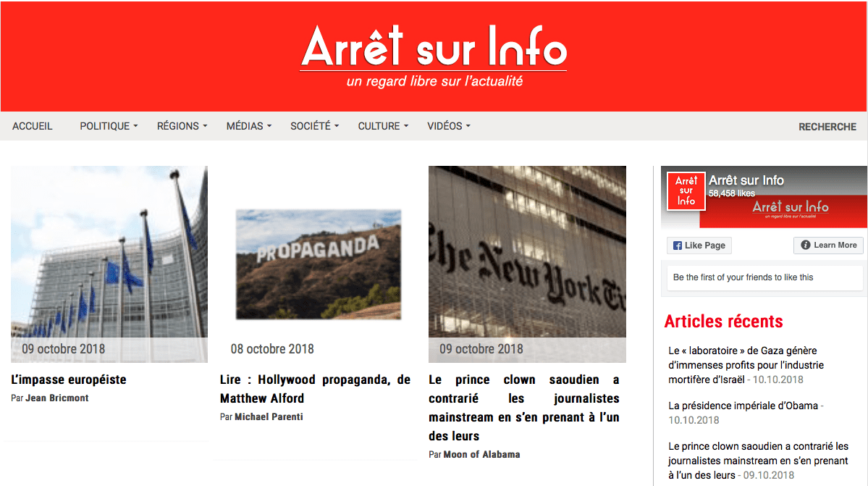This screenshot has height=486, width=868.
Task: Click the Like Page button
Action: 699,246
